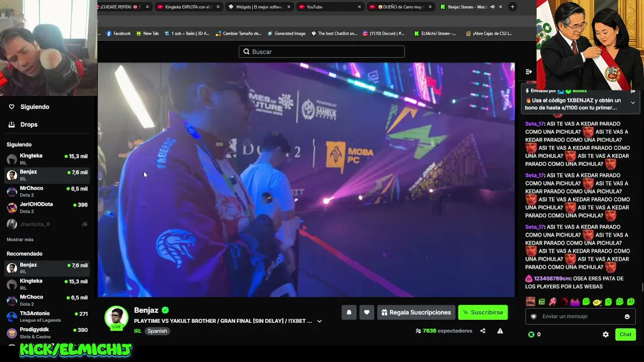Open the best ChatBot bookmark

coord(334,34)
